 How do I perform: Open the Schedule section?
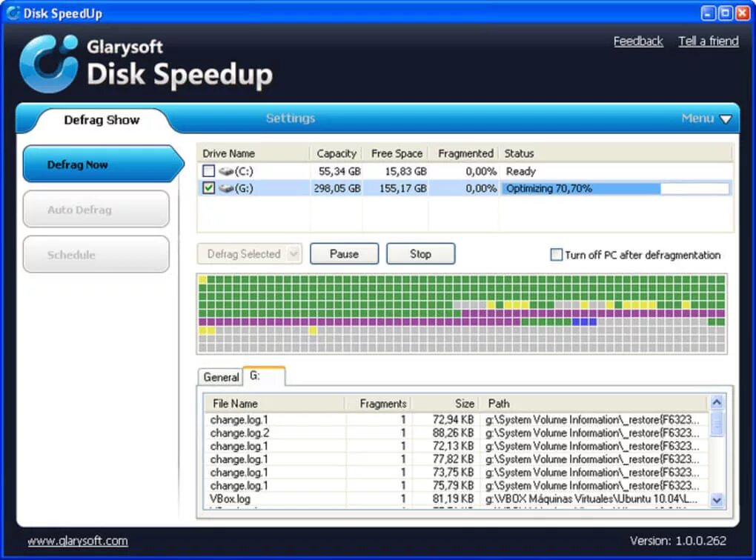(x=96, y=255)
